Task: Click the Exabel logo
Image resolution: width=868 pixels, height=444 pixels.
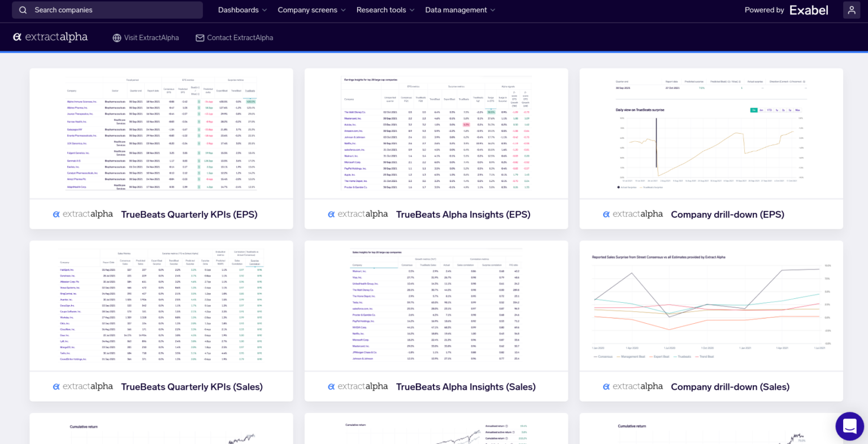Action: (809, 10)
